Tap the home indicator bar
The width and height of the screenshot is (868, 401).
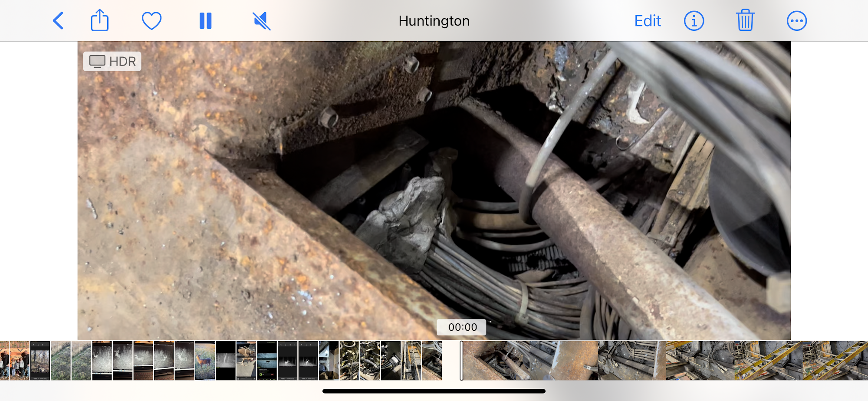[x=434, y=391]
